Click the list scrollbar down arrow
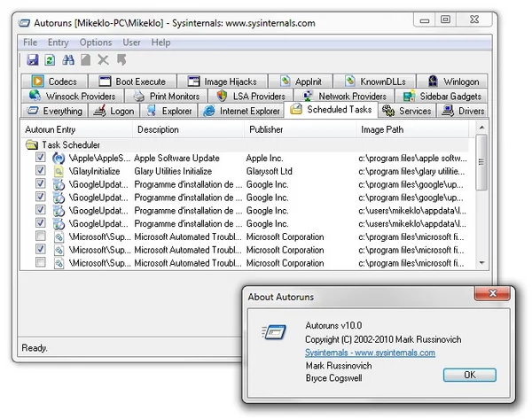532x419 pixels. coord(481,263)
